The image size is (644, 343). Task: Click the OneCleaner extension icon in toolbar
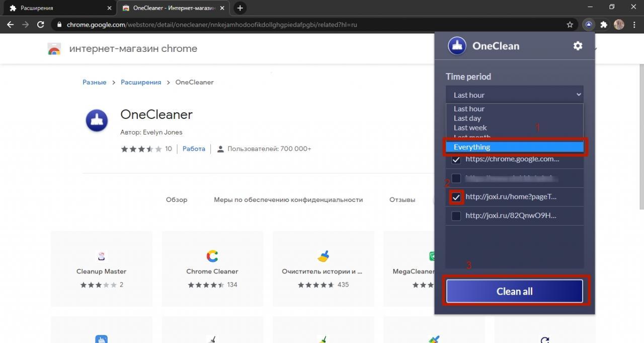(x=588, y=24)
